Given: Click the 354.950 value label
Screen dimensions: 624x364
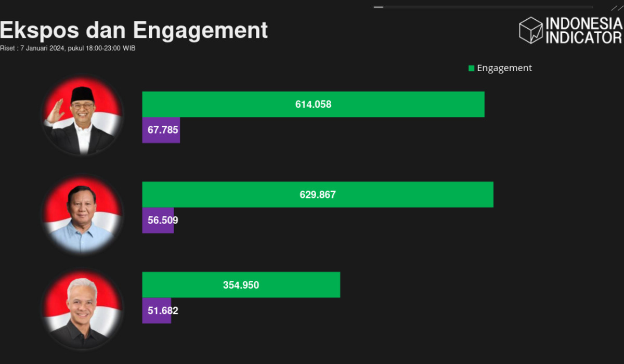Looking at the screenshot, I should pos(241,285).
